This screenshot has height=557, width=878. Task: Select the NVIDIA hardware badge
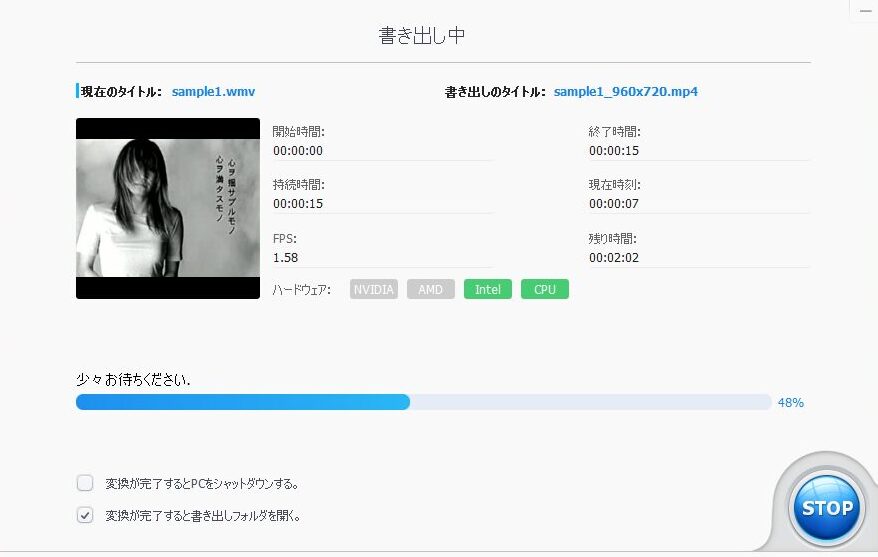pyautogui.click(x=373, y=289)
